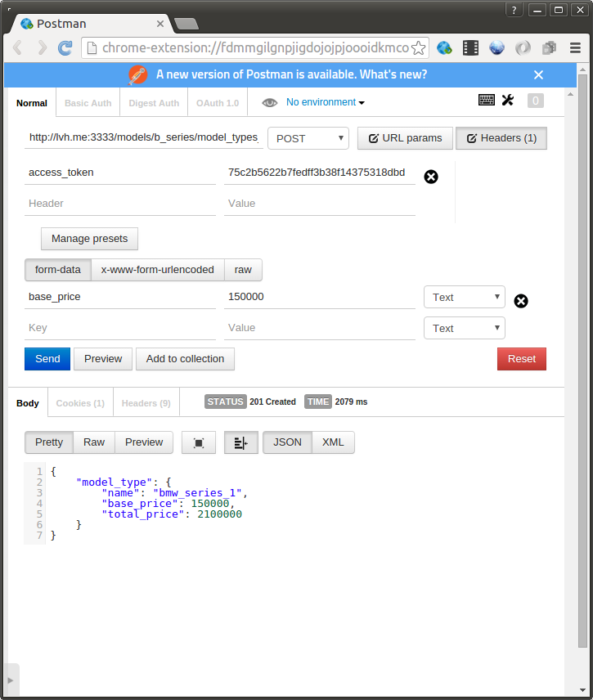
Task: Click the browser back arrow
Action: pyautogui.click(x=17, y=47)
